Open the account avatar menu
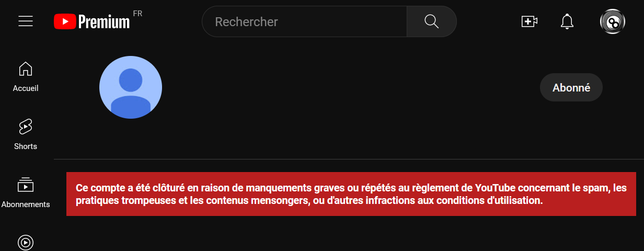Image resolution: width=644 pixels, height=251 pixels. point(613,21)
